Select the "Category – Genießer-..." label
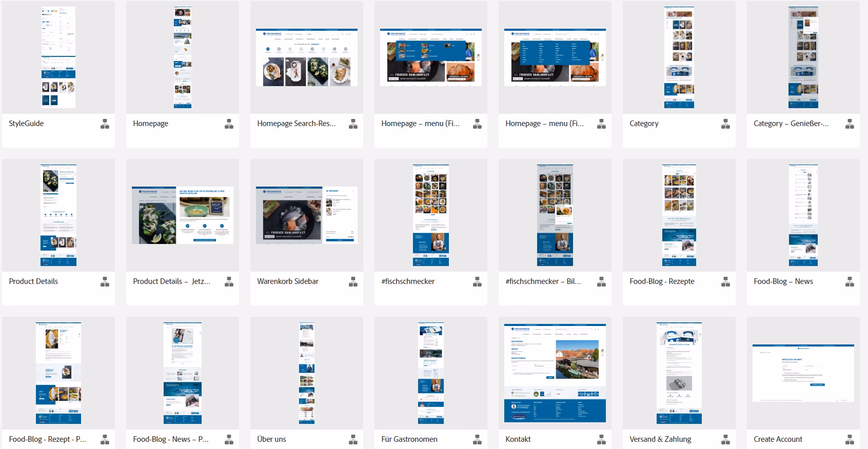This screenshot has height=449, width=868. tap(791, 124)
